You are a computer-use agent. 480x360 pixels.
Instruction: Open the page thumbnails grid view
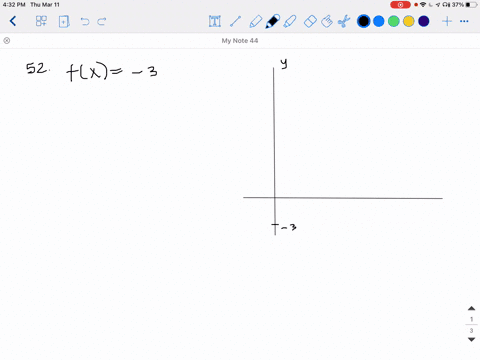pyautogui.click(x=41, y=21)
